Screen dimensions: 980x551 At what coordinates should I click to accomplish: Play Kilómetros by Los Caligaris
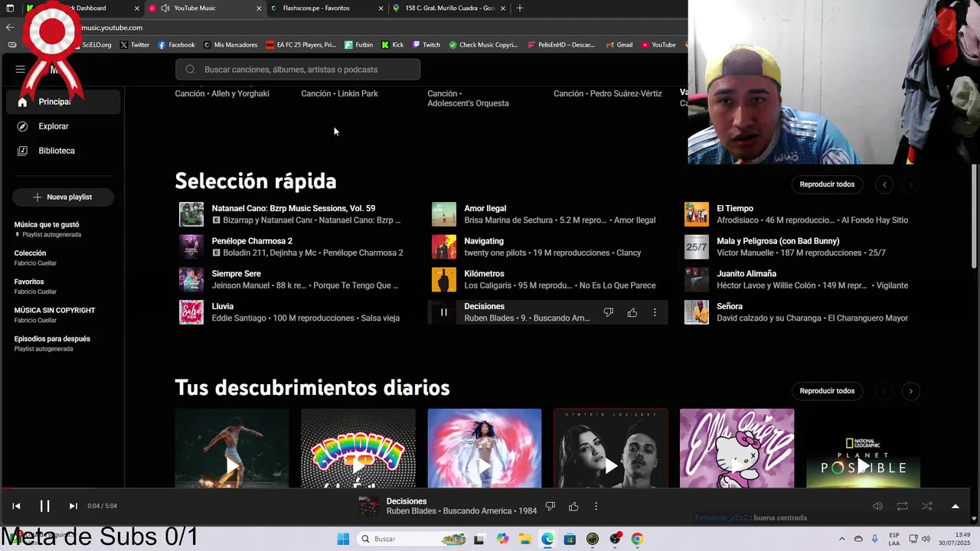pyautogui.click(x=444, y=279)
